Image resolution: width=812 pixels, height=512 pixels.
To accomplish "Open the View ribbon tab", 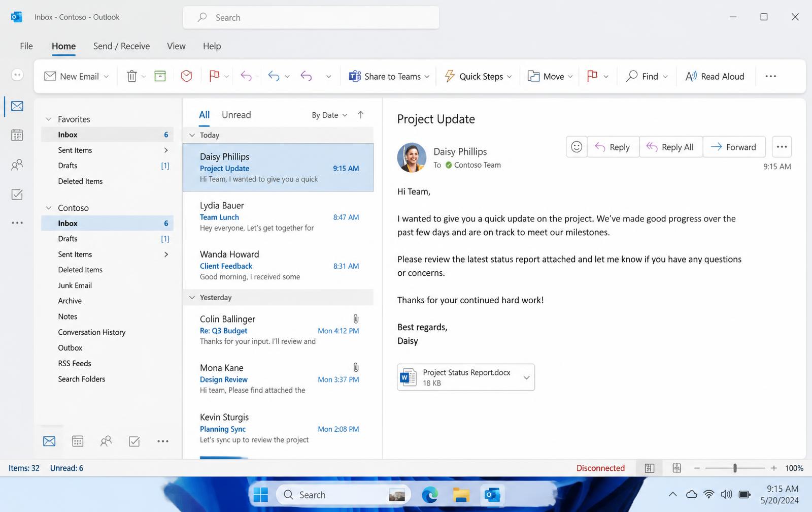I will pyautogui.click(x=176, y=46).
